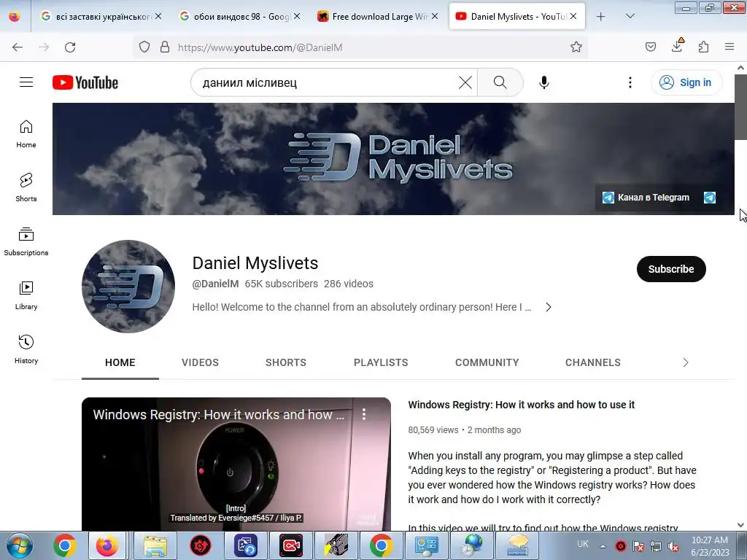
Task: Click the Firefox forward arrow
Action: pyautogui.click(x=44, y=47)
